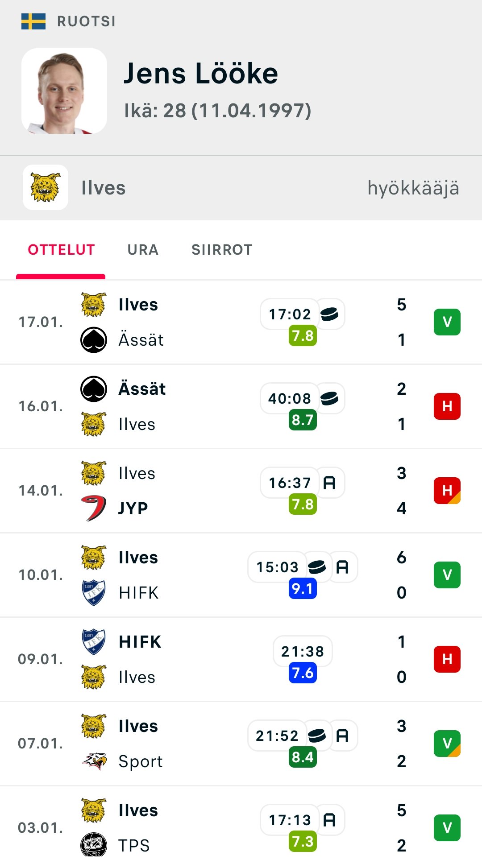The height and width of the screenshot is (868, 482).
Task: Tap the assist icon in 14.01. match
Action: pos(329,483)
